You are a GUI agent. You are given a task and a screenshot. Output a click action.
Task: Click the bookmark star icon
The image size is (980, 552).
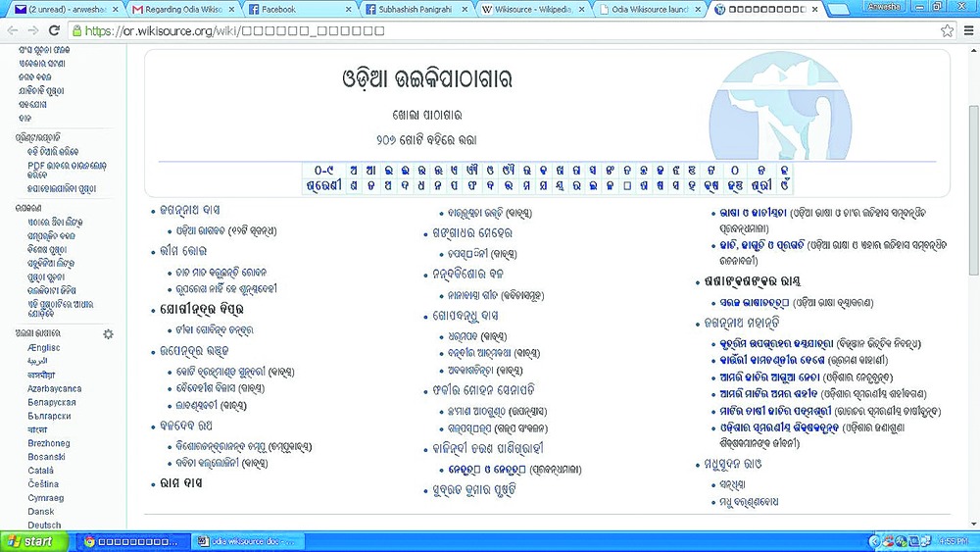[947, 30]
